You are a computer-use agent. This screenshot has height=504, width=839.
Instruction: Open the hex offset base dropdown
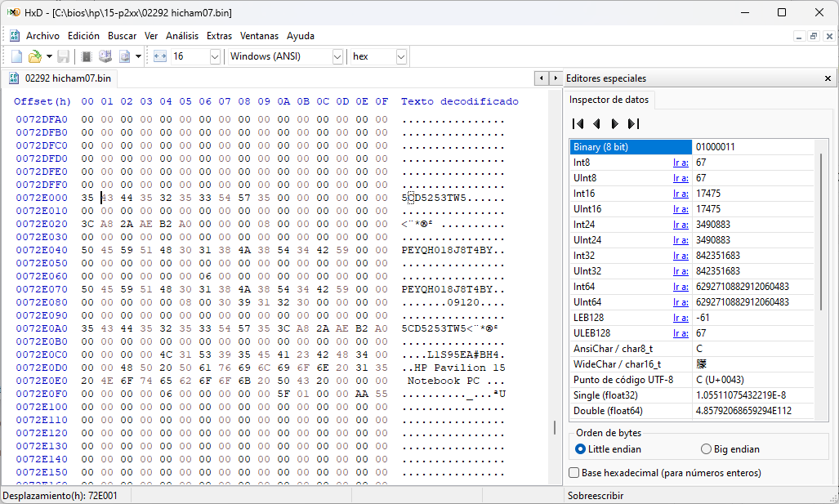(400, 56)
